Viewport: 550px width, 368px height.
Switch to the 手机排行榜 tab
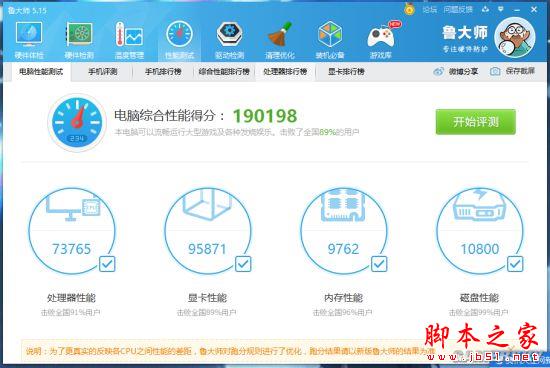(163, 72)
